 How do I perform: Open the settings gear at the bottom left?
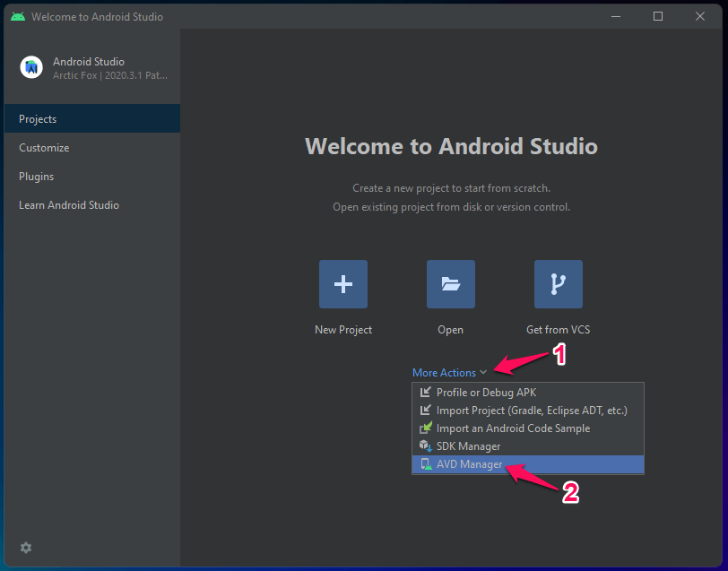(26, 548)
